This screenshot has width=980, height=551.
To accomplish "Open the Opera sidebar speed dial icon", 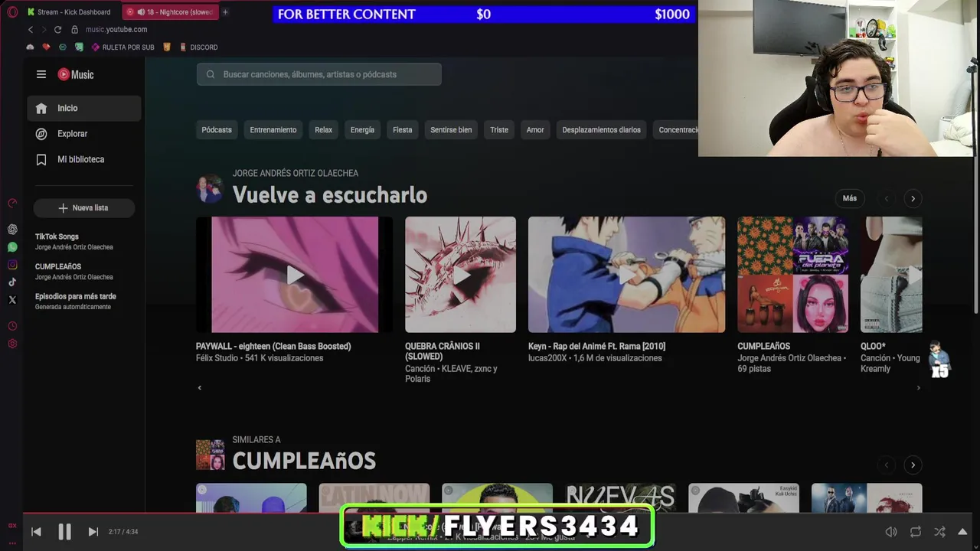I will pos(12,203).
